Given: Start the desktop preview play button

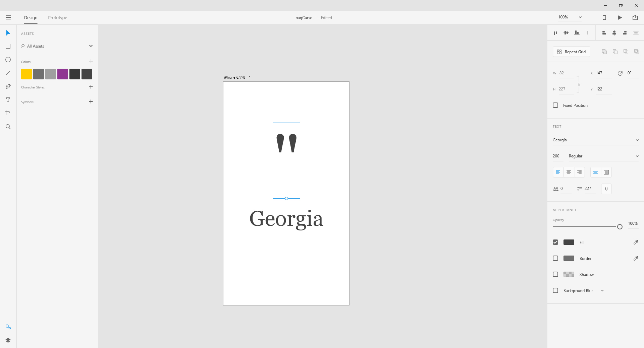Looking at the screenshot, I should (620, 17).
